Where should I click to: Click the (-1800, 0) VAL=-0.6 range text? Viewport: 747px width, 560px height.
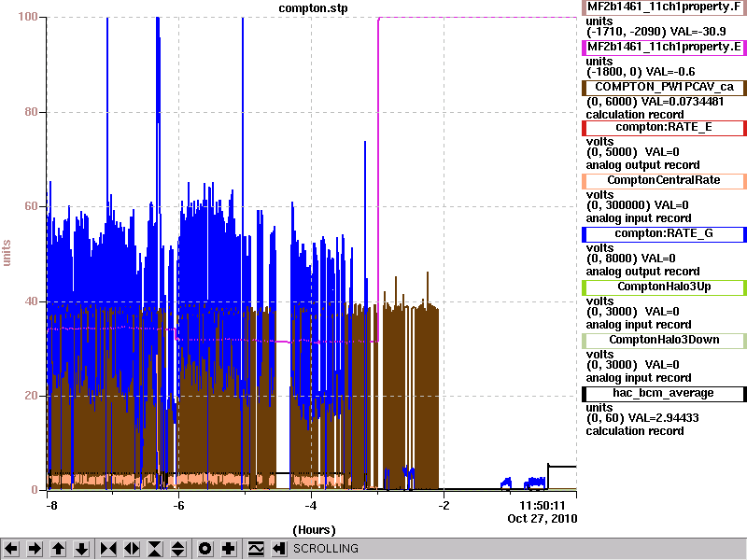click(641, 72)
